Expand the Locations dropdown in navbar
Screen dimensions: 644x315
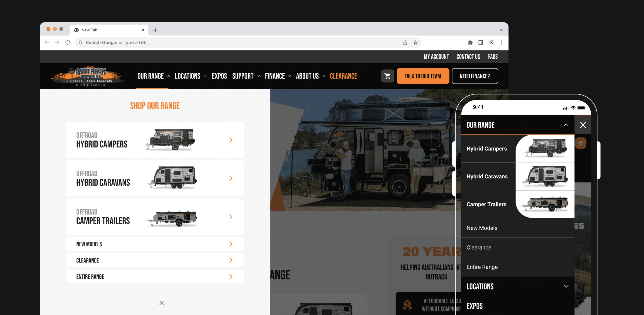tap(205, 76)
